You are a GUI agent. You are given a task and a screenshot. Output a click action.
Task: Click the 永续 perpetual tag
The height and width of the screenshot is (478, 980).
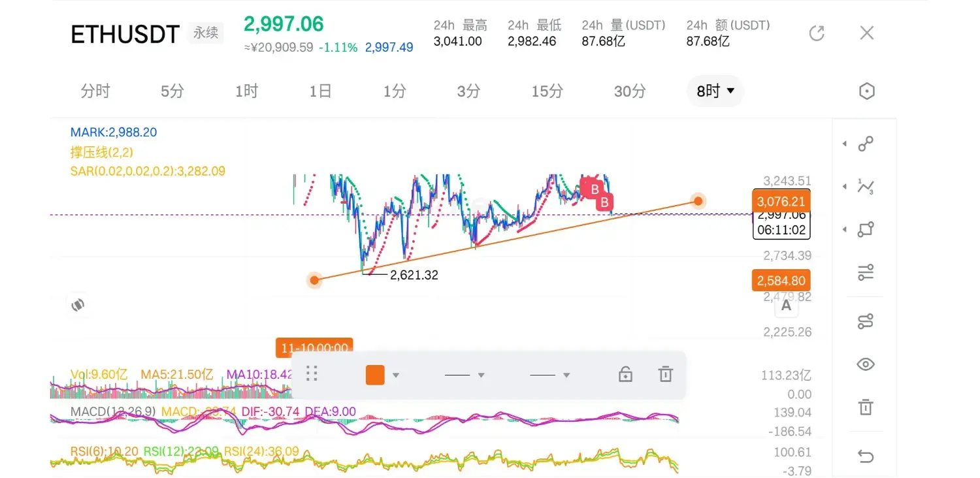coord(206,33)
